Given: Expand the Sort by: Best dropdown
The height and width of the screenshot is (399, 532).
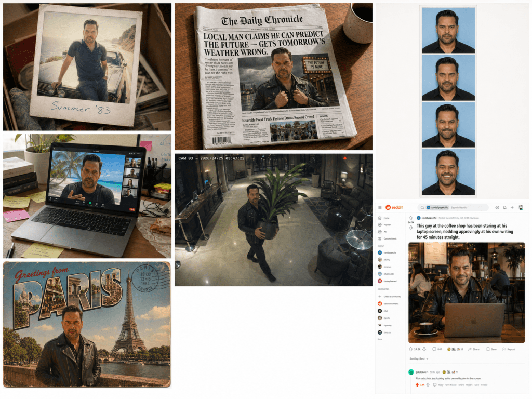Looking at the screenshot, I should [419, 358].
